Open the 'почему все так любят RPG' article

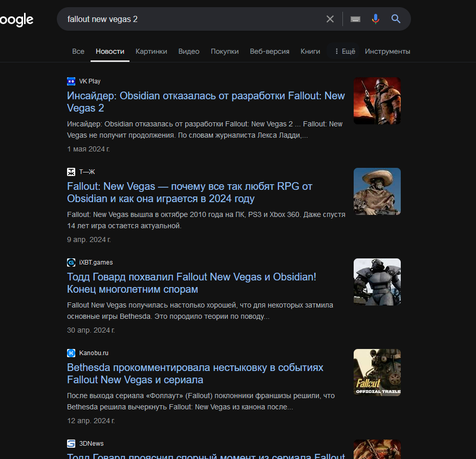tap(190, 192)
